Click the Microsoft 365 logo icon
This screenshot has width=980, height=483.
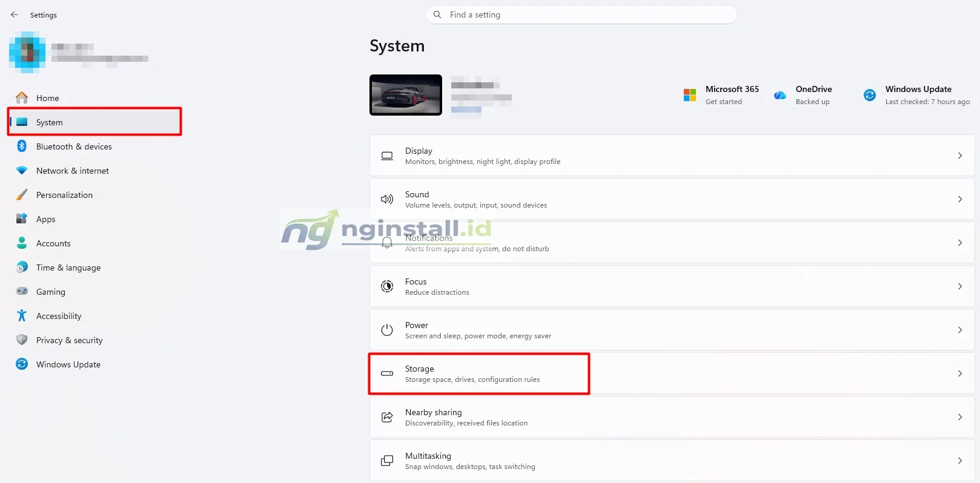tap(690, 95)
